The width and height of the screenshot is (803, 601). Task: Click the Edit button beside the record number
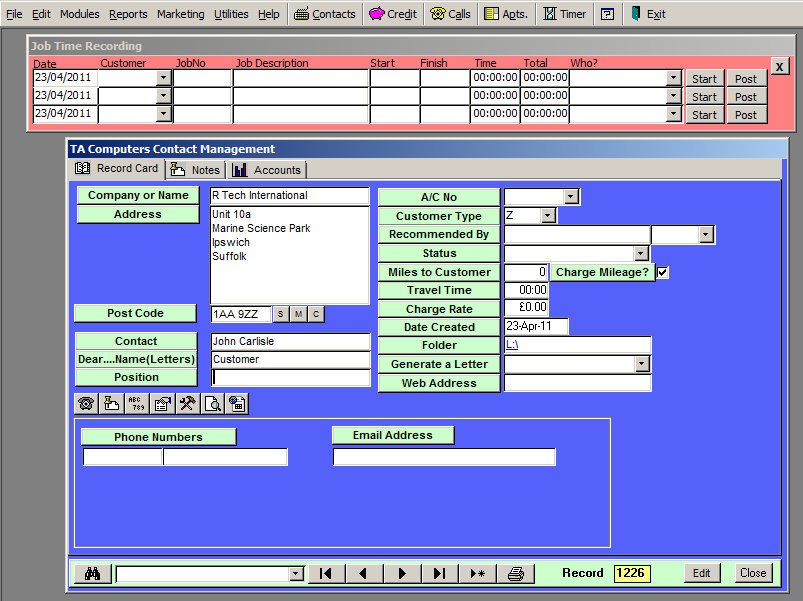pyautogui.click(x=702, y=573)
